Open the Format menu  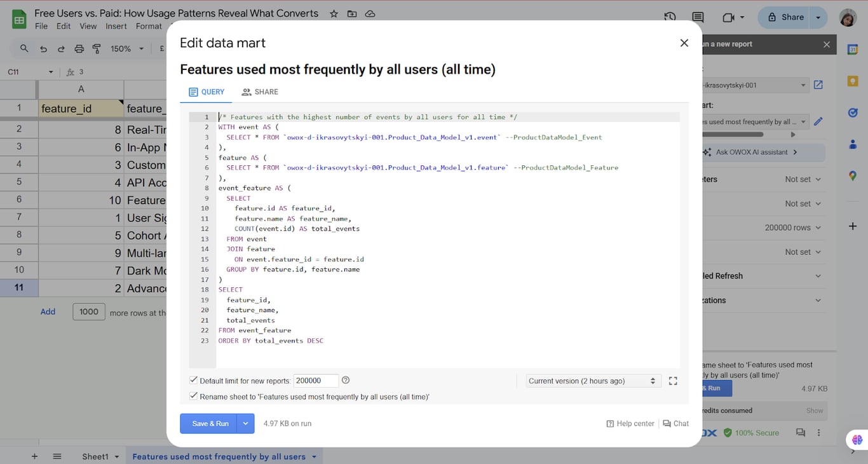(x=149, y=26)
